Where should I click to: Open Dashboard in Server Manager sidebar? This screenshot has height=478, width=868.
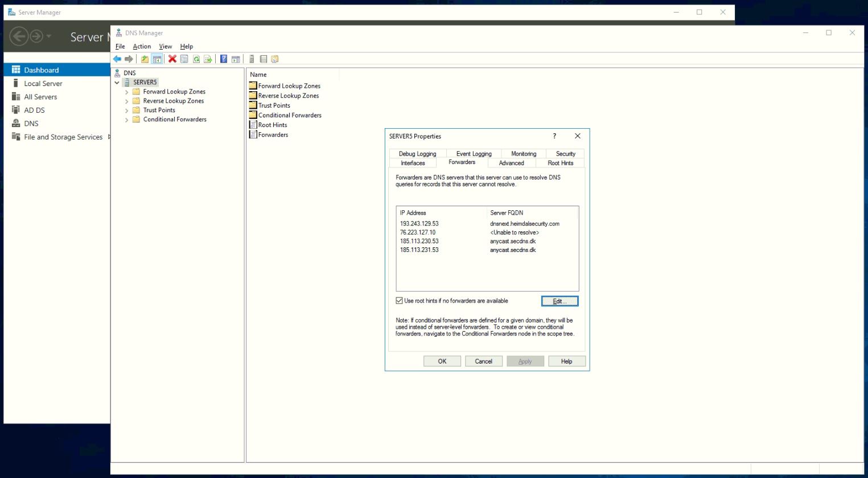(x=57, y=70)
